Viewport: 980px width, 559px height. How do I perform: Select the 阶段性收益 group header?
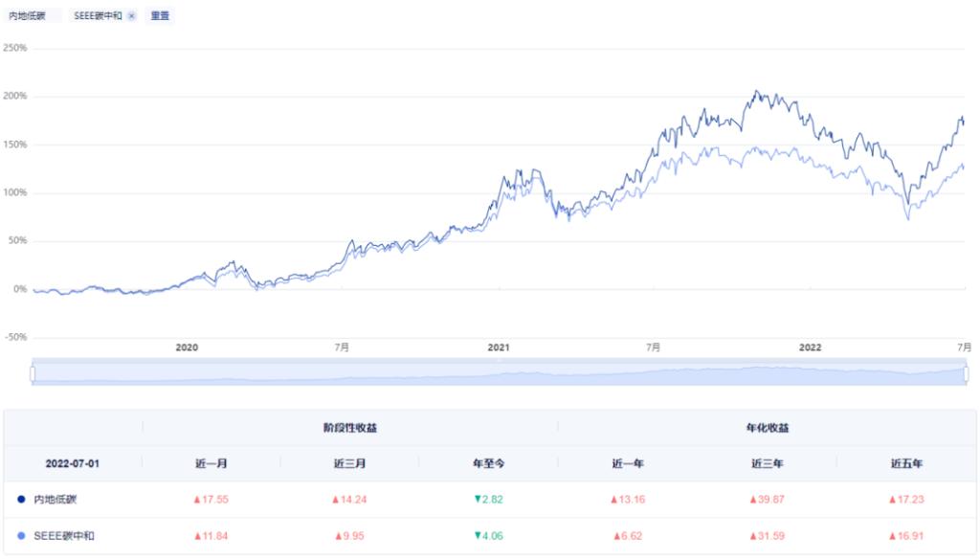(350, 428)
